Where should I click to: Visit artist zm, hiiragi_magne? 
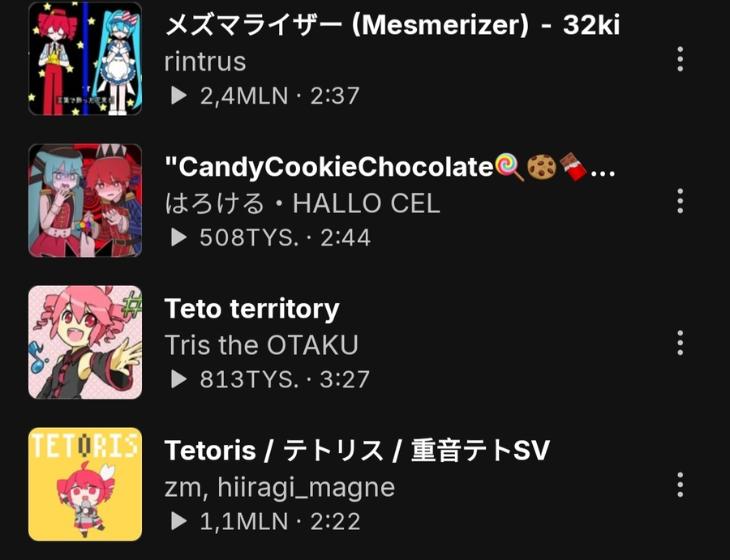click(x=280, y=488)
